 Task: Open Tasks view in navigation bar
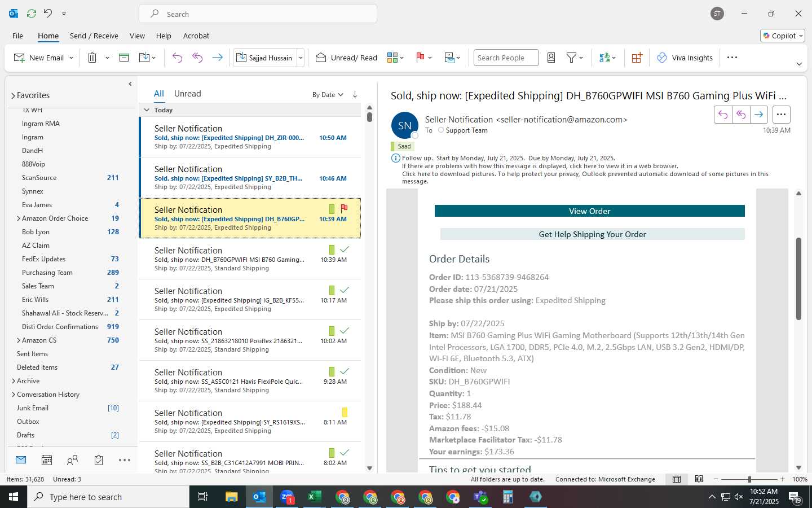(x=99, y=460)
